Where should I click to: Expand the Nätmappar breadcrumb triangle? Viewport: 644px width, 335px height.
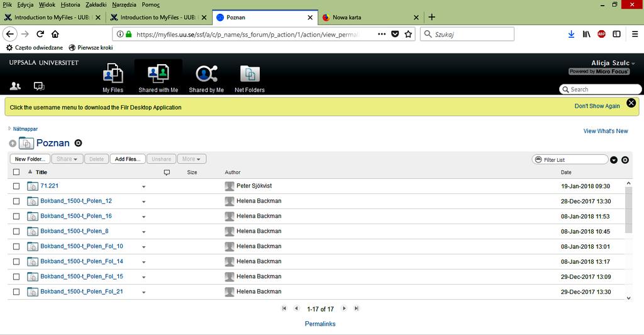point(9,128)
